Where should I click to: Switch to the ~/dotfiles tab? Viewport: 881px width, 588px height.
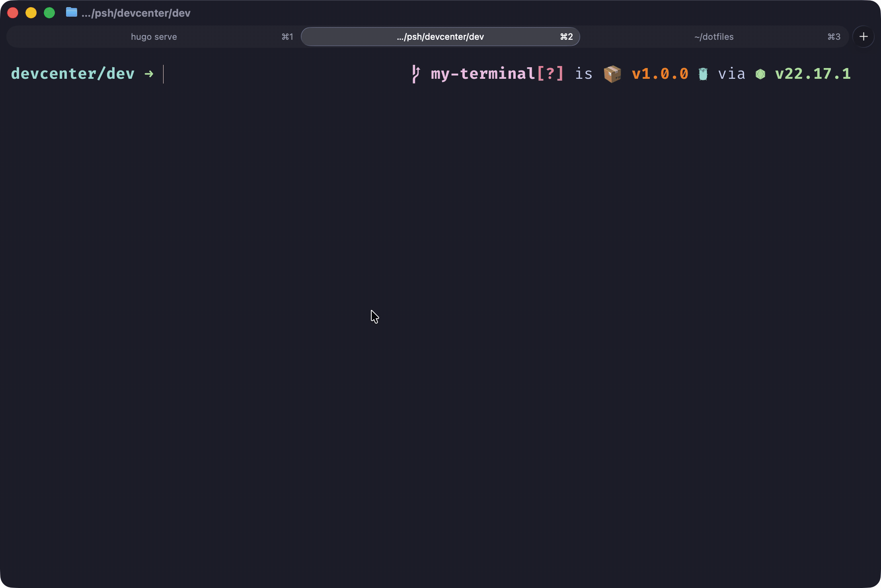tap(714, 37)
